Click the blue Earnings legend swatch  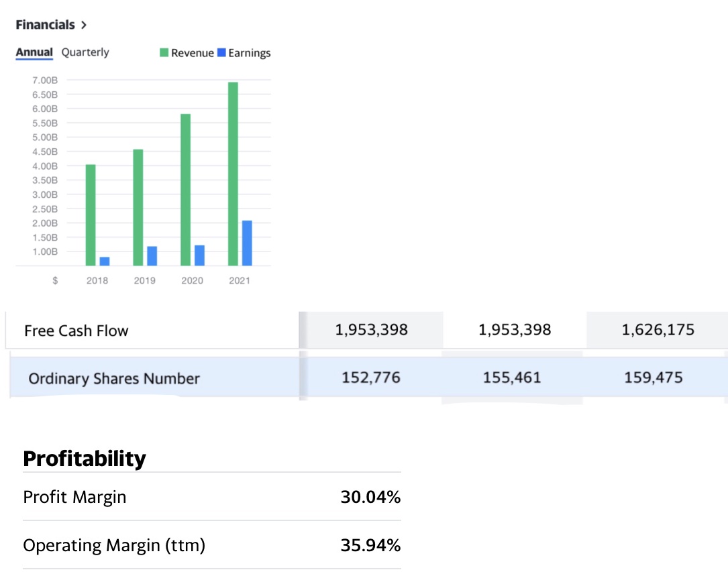click(x=222, y=53)
